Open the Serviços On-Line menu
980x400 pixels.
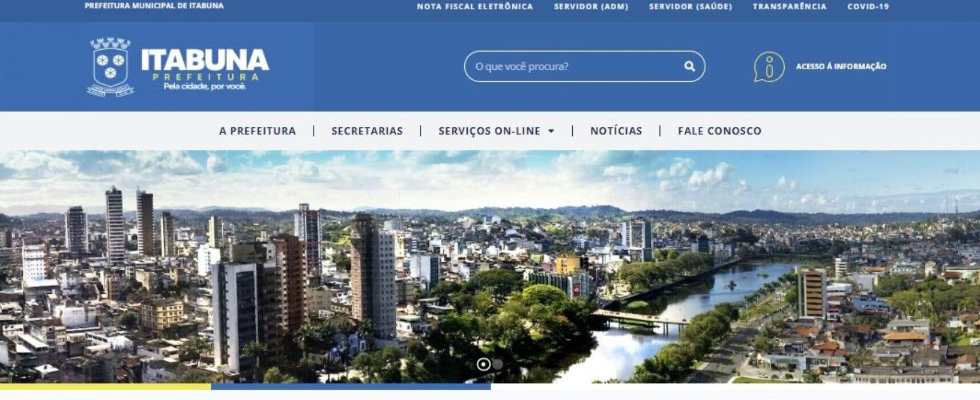pyautogui.click(x=489, y=131)
